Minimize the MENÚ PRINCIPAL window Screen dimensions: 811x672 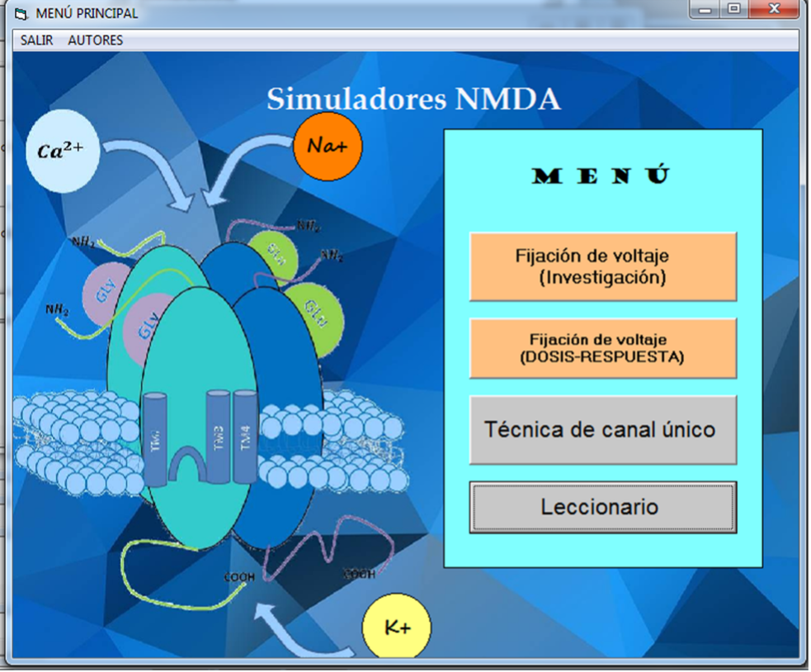pos(705,10)
